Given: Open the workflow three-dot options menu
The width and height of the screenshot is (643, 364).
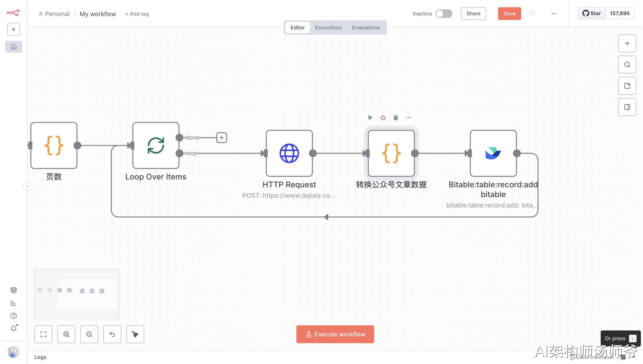Looking at the screenshot, I should point(554,14).
